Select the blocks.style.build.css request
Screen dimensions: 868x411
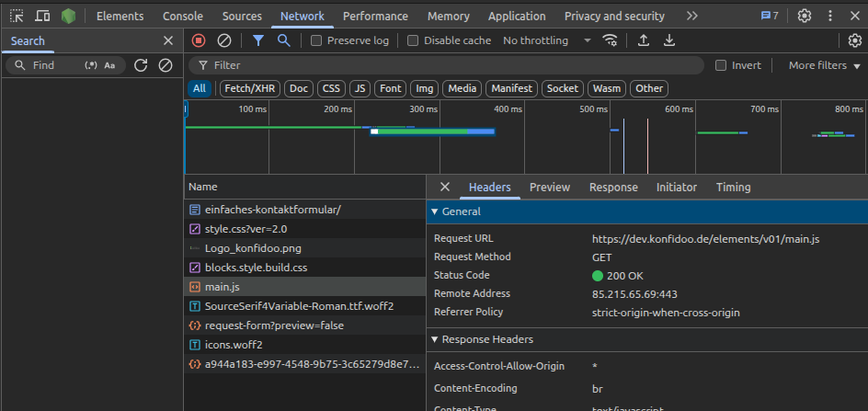click(304, 268)
